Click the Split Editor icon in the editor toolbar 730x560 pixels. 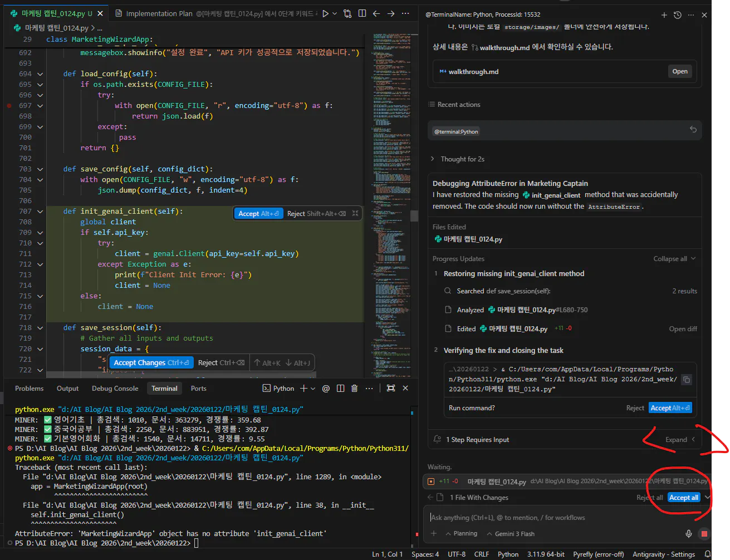362,13
